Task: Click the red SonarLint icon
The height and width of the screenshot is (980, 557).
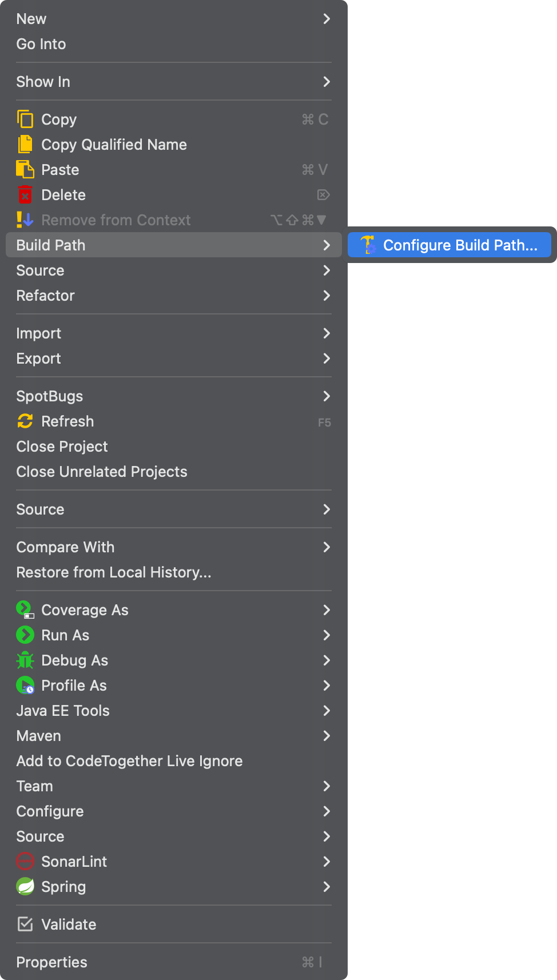Action: pos(25,862)
